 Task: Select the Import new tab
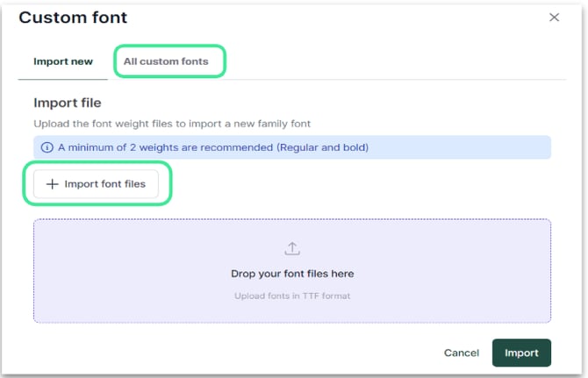[63, 61]
